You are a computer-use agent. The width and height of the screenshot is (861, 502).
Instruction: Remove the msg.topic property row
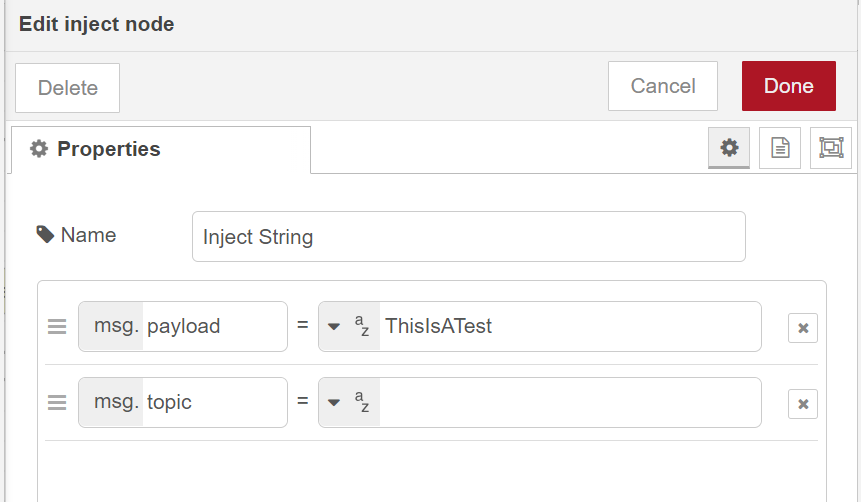(x=802, y=404)
